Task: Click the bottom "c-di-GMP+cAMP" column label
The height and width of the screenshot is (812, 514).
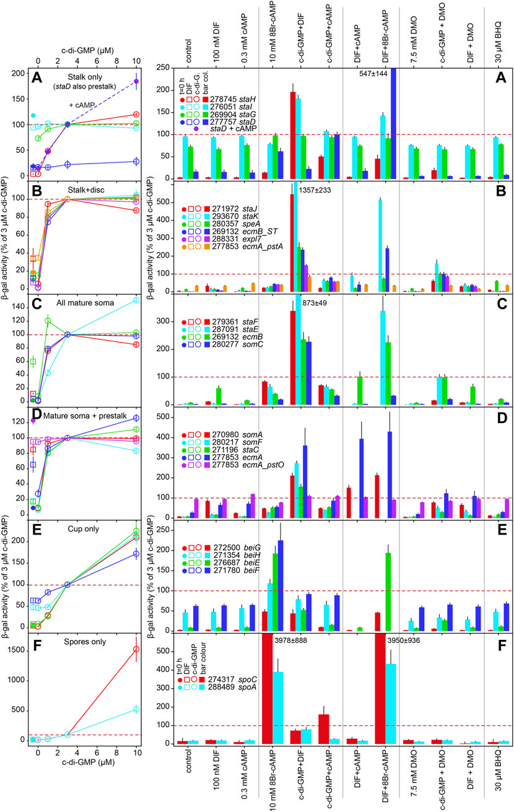Action: coord(330,779)
